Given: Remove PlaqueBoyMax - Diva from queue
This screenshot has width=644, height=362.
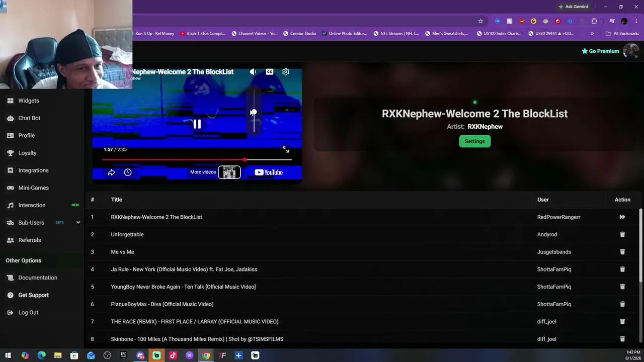Looking at the screenshot, I should 622,304.
